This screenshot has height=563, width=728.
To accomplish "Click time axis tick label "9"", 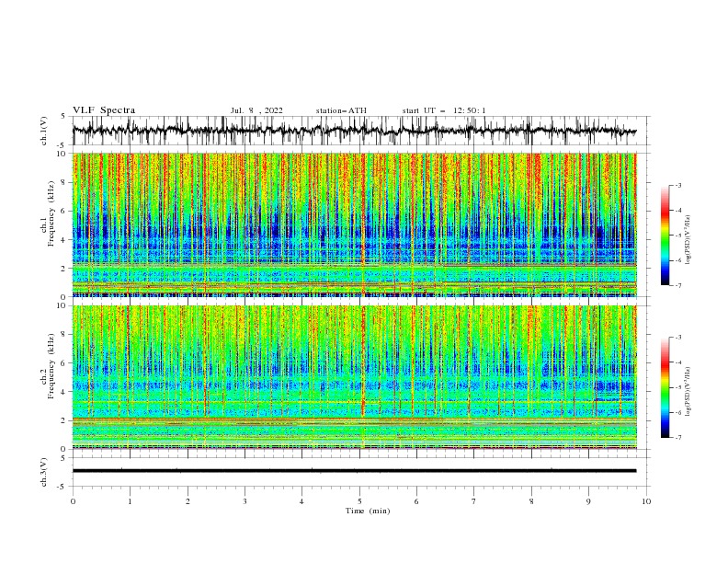I will coord(588,501).
